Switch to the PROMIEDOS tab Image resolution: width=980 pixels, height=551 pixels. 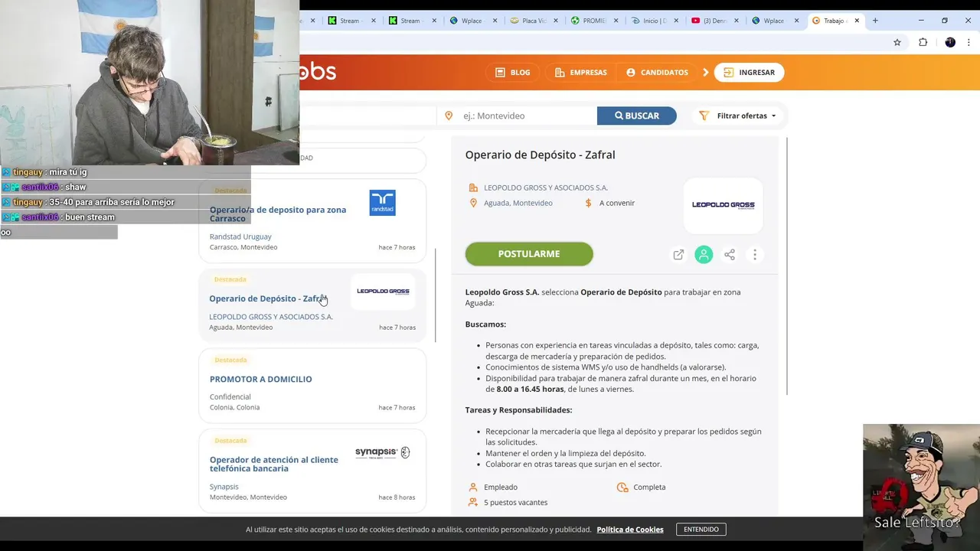click(594, 21)
